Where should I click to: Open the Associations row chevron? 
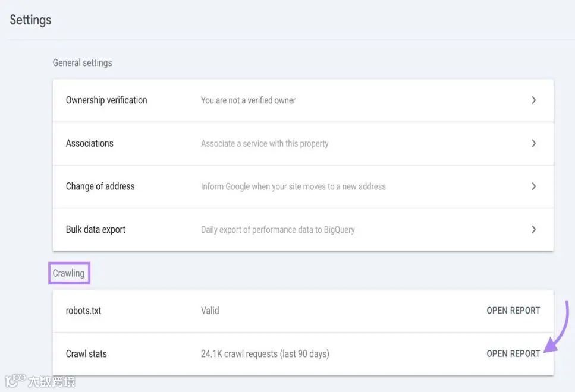(533, 143)
